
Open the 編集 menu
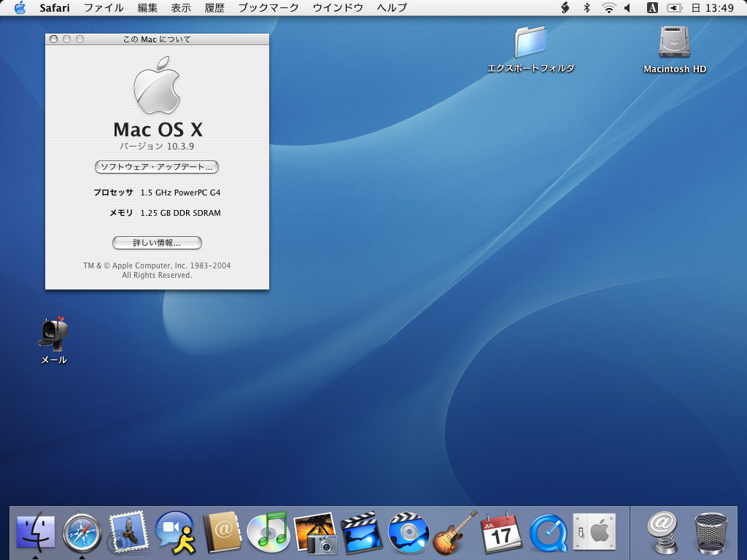(147, 7)
